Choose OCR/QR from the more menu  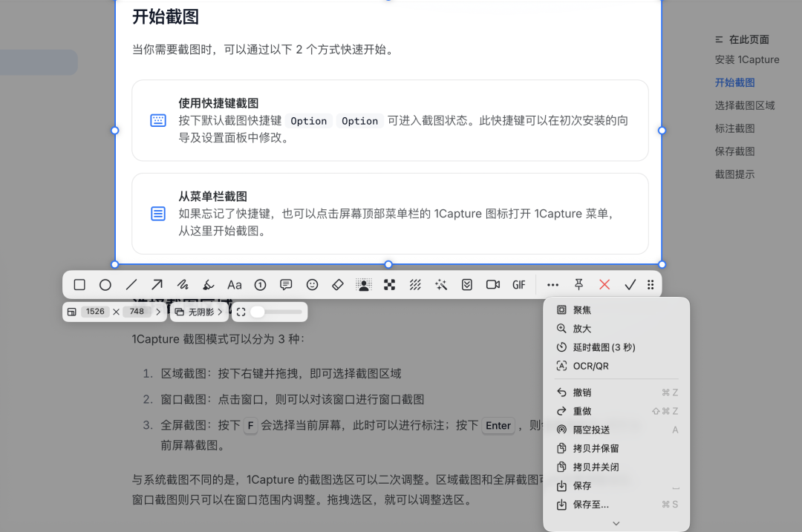point(616,366)
